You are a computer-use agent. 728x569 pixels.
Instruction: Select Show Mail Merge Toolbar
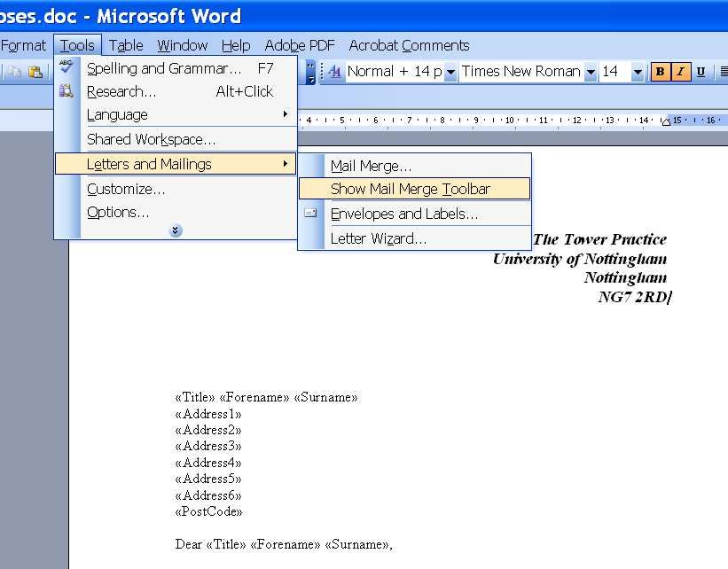[x=414, y=189]
